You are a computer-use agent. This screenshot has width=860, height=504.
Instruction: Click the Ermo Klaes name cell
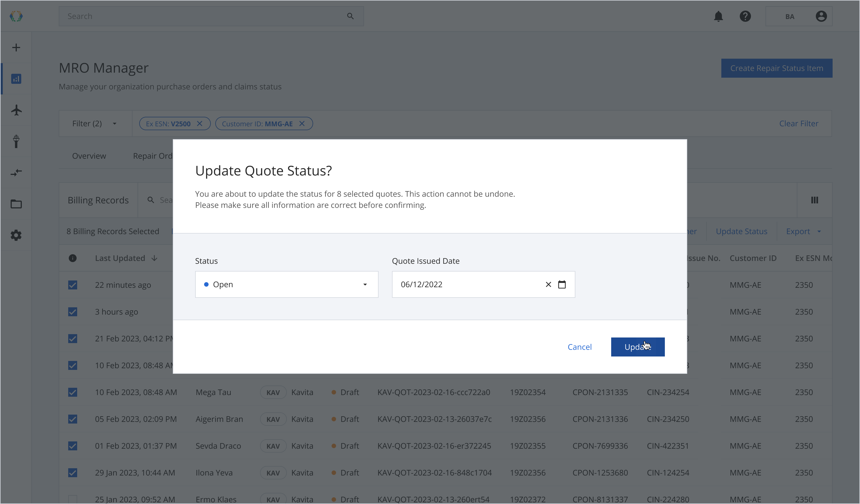pyautogui.click(x=216, y=499)
